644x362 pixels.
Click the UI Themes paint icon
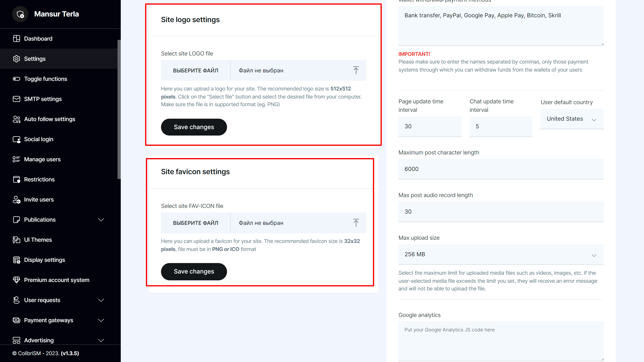tap(17, 240)
